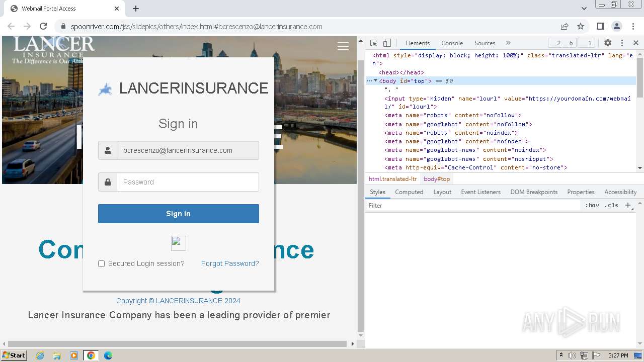Viewport: 644px width, 362px height.
Task: Activate the DevTools inspect element picker
Action: [x=373, y=43]
